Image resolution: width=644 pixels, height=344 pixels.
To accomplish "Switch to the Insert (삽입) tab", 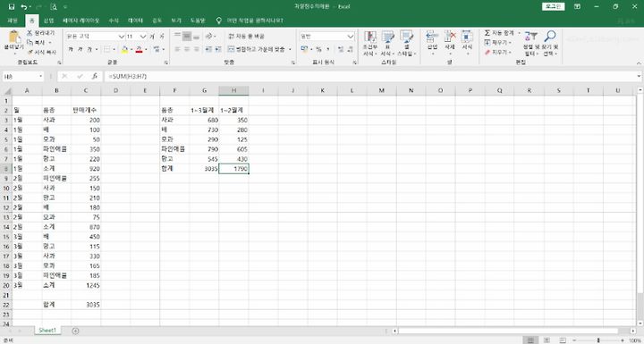I will pyautogui.click(x=49, y=21).
